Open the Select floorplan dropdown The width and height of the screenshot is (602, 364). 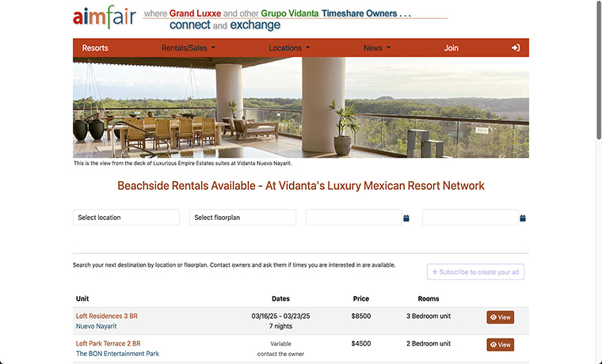pos(242,218)
